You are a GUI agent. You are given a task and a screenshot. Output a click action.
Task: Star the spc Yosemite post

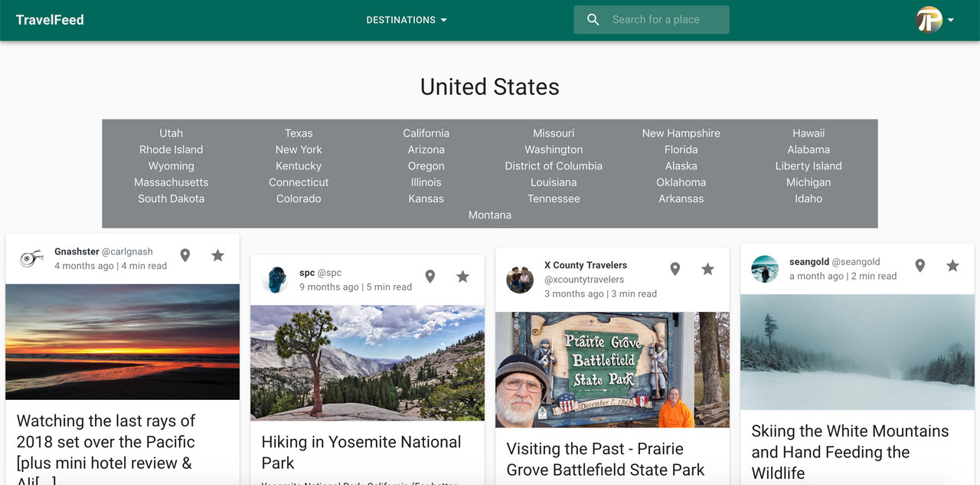(463, 277)
